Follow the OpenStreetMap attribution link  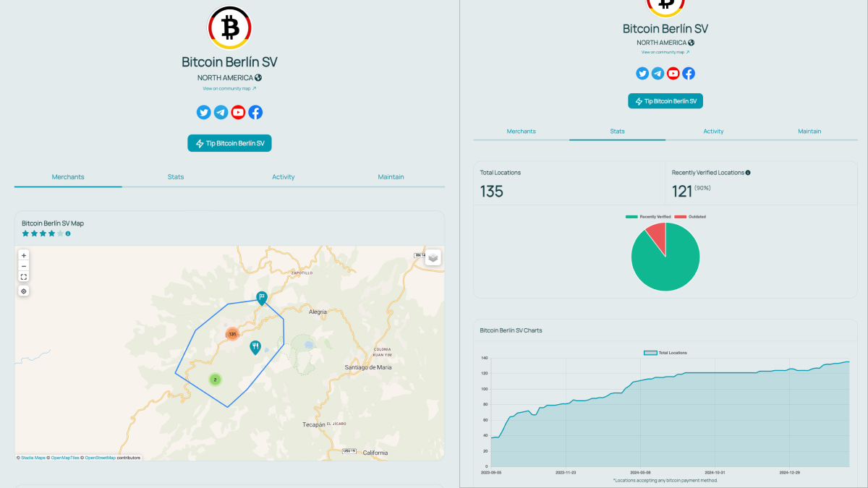coord(100,458)
